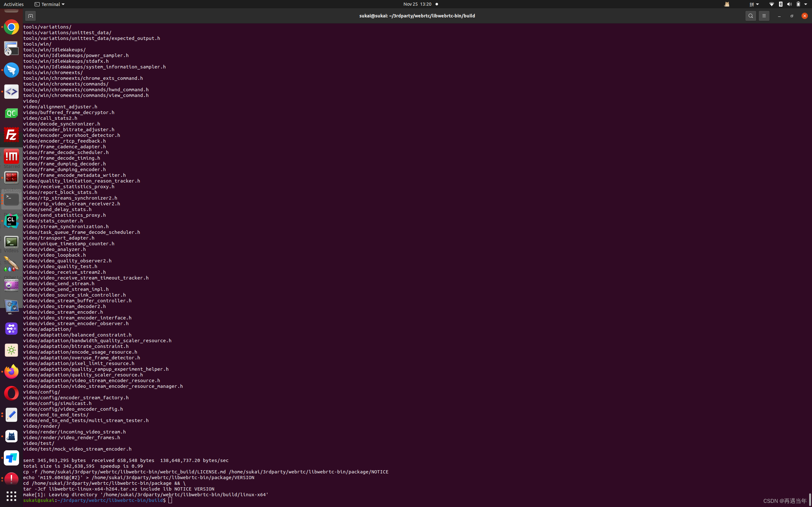Expand the 拼 input method dropdown
Image resolution: width=812 pixels, height=507 pixels.
754,4
